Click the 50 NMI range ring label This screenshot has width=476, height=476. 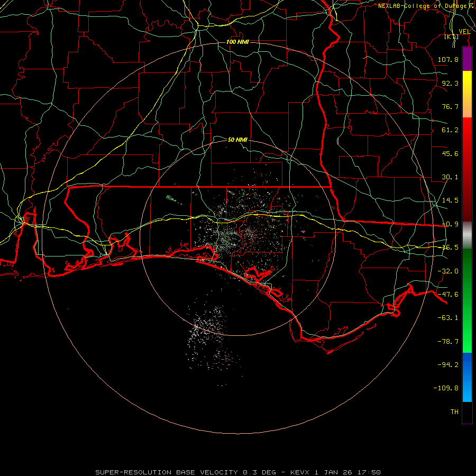237,140
